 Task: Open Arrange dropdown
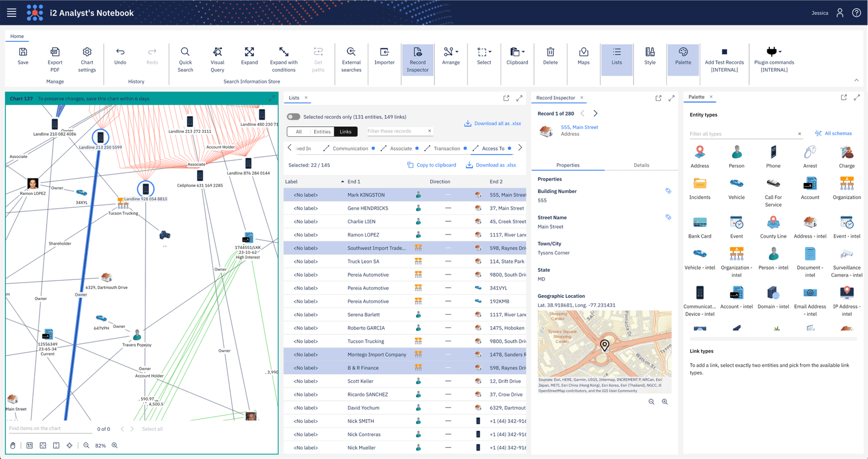[x=451, y=56]
